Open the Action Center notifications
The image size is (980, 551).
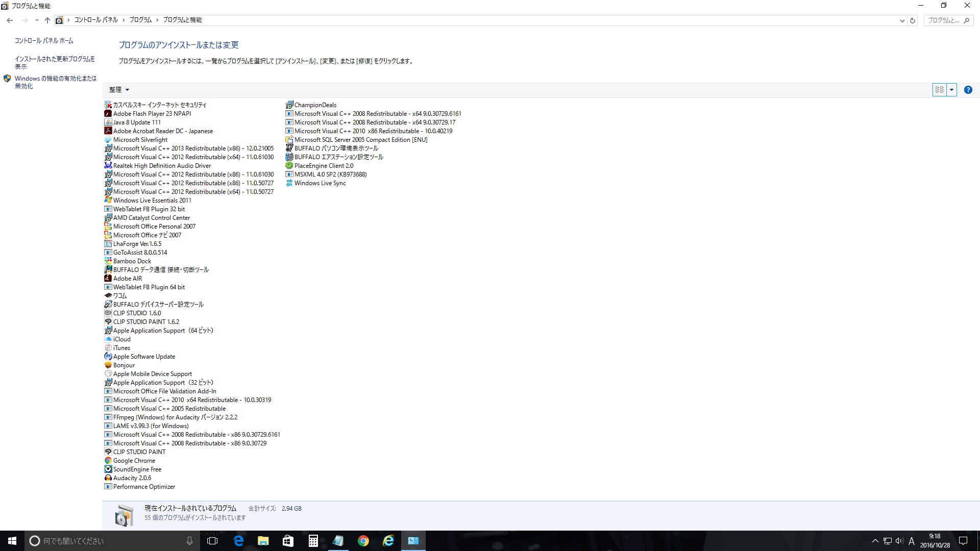point(963,541)
